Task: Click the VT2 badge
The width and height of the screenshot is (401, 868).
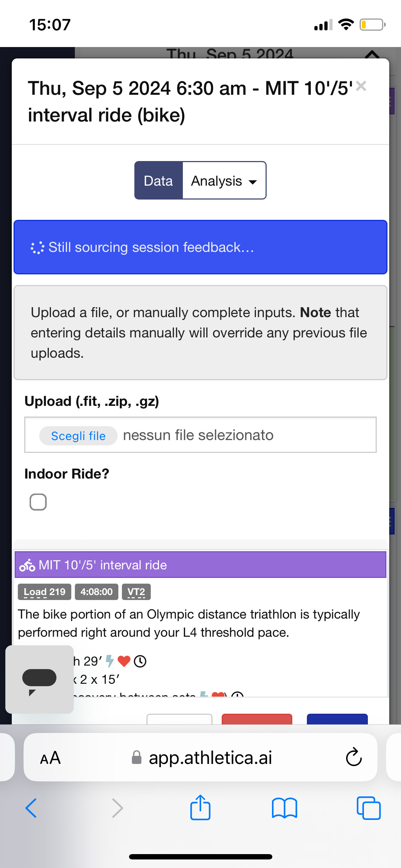Action: click(x=136, y=592)
